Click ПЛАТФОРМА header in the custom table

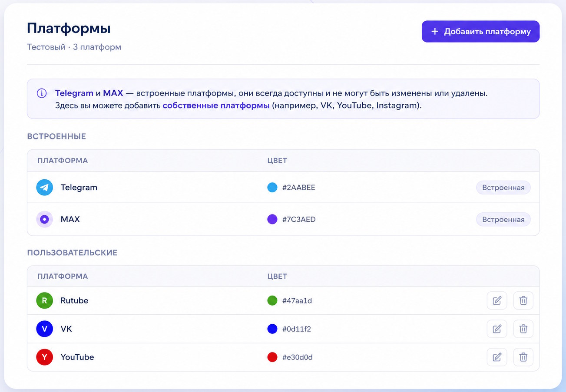[x=63, y=276]
